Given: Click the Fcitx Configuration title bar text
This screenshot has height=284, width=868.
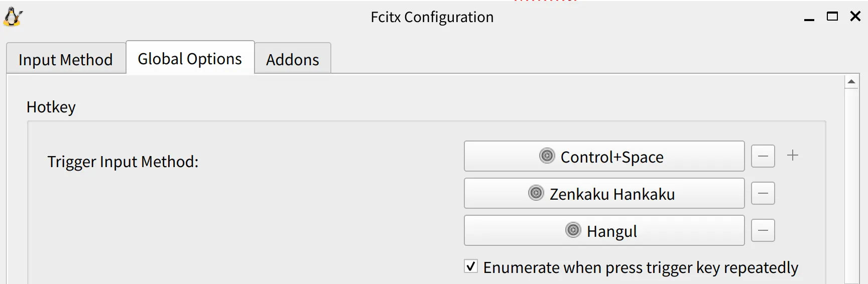Looking at the screenshot, I should pyautogui.click(x=432, y=17).
